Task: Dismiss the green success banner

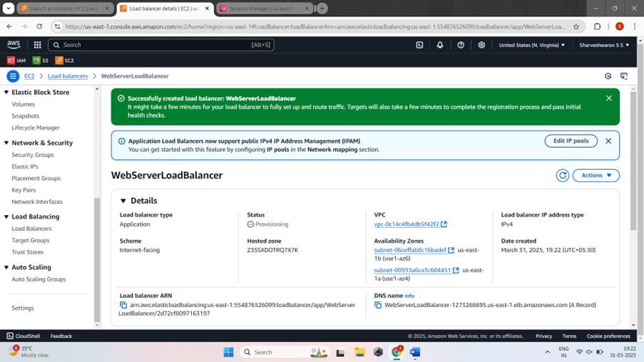Action: point(608,98)
